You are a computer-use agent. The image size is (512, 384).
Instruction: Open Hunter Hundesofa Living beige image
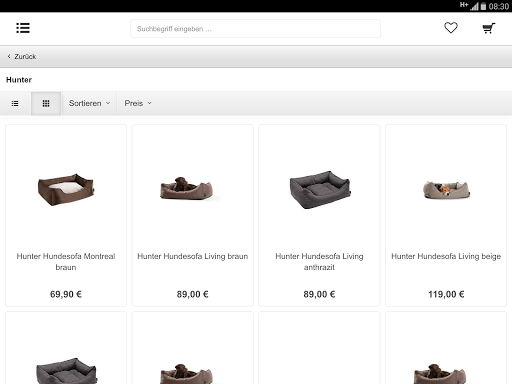(x=446, y=190)
